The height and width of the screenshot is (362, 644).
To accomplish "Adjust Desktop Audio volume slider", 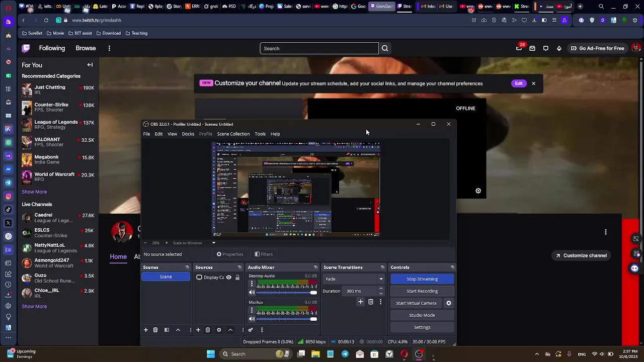I will tap(287, 293).
